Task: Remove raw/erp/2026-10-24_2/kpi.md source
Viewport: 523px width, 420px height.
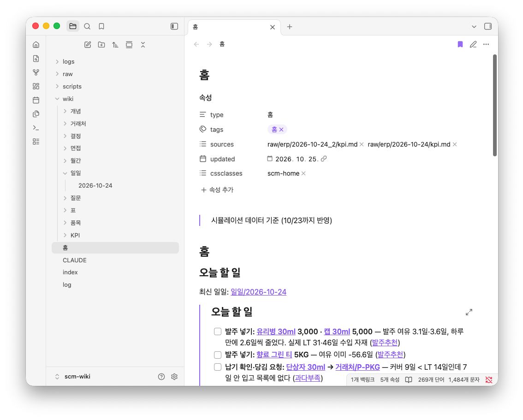Action: (362, 144)
